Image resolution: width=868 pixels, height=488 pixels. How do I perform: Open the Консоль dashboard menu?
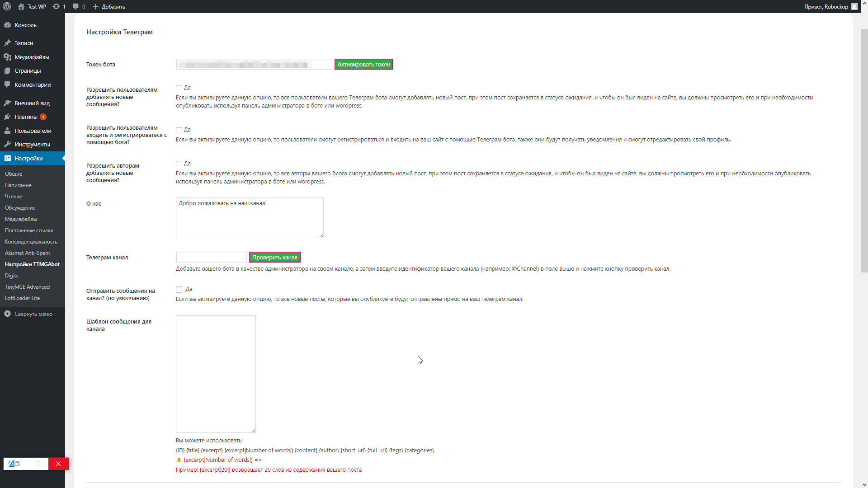click(x=25, y=25)
